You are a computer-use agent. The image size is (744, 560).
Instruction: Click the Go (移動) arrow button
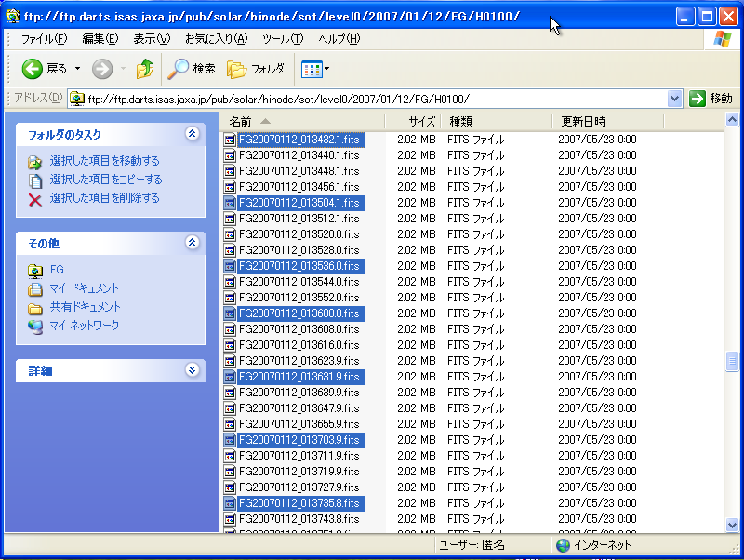pos(711,99)
